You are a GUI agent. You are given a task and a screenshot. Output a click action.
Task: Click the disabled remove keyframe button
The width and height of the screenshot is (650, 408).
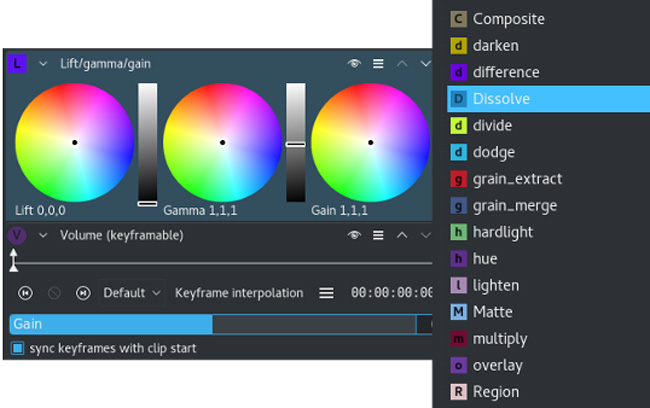[54, 293]
